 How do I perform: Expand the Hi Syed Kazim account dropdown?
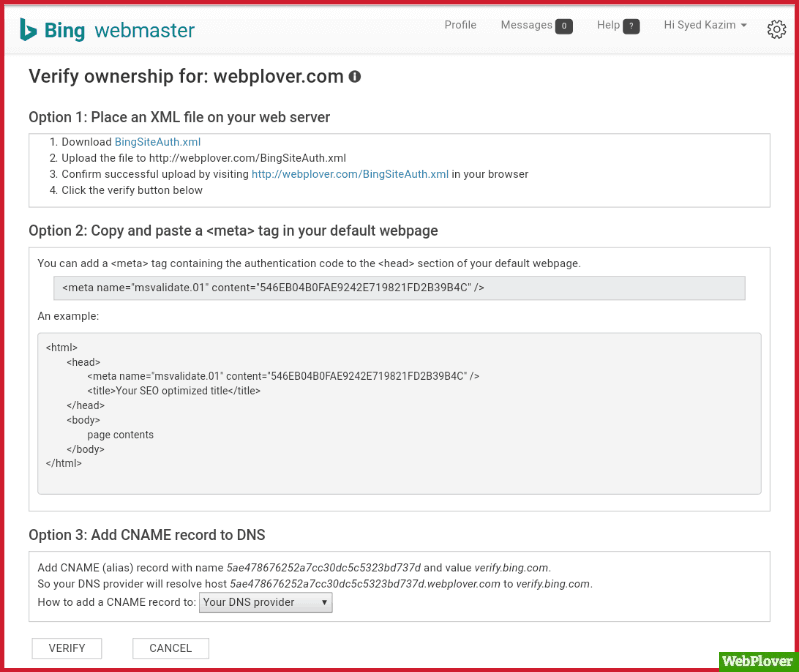point(705,25)
